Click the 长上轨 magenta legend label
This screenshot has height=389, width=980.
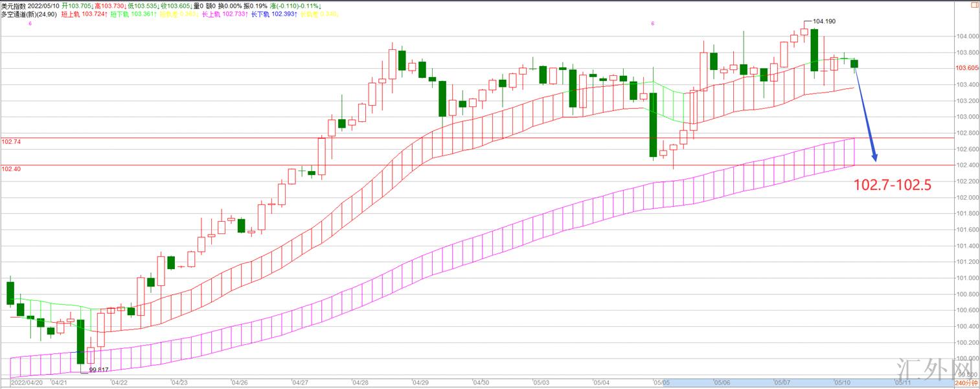212,14
